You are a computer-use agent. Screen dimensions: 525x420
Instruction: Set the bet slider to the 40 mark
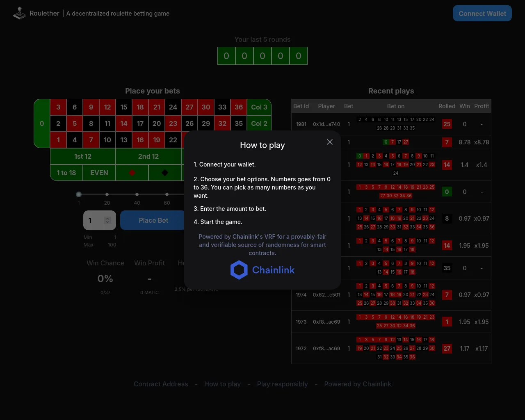click(137, 194)
